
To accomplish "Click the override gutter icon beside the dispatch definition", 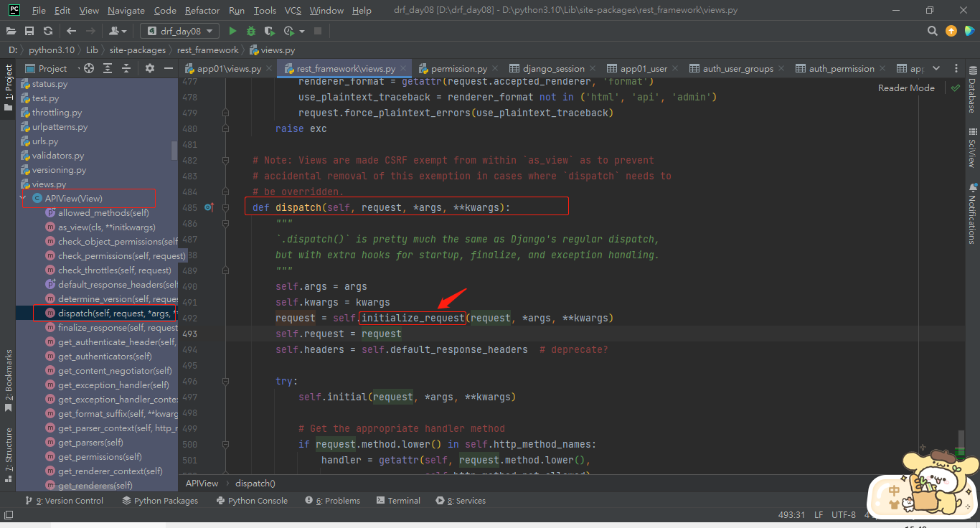I will pyautogui.click(x=209, y=207).
